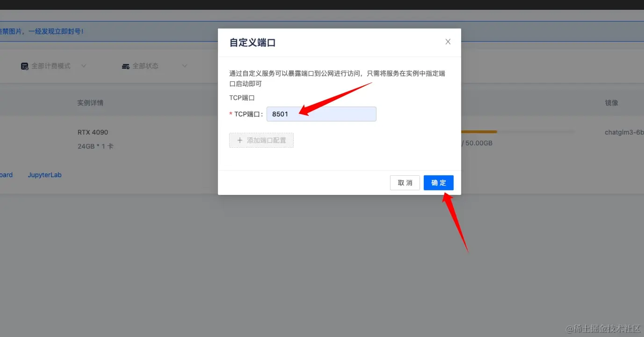The height and width of the screenshot is (337, 644).
Task: Click the TCP端口 input showing 8501
Action: click(321, 114)
